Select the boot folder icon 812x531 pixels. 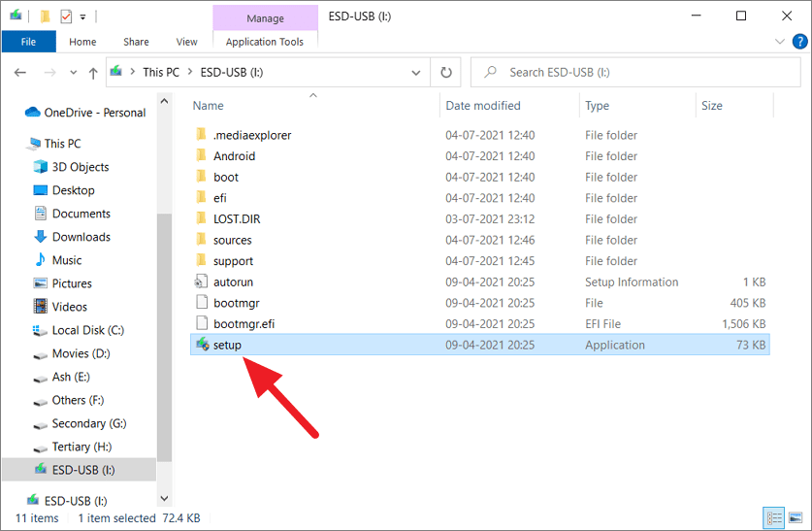[x=202, y=177]
